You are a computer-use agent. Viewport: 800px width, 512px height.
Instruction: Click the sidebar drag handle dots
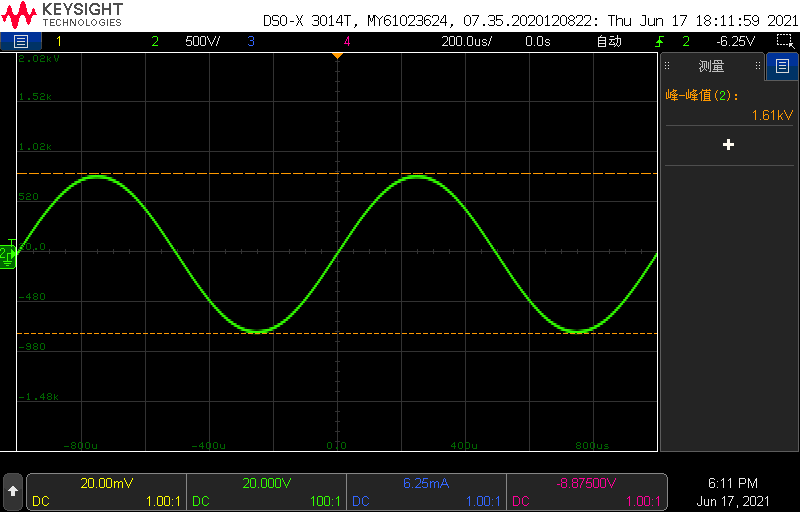click(760, 67)
